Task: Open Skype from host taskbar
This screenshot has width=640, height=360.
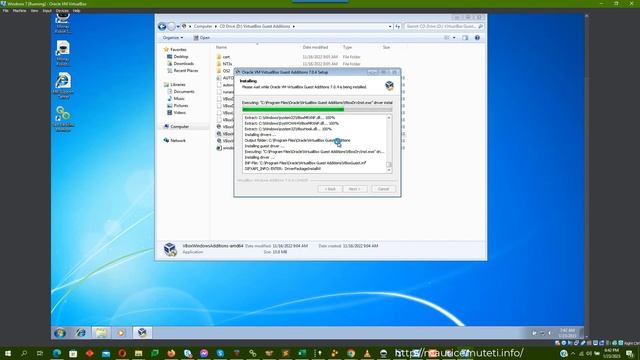Action: point(220,353)
